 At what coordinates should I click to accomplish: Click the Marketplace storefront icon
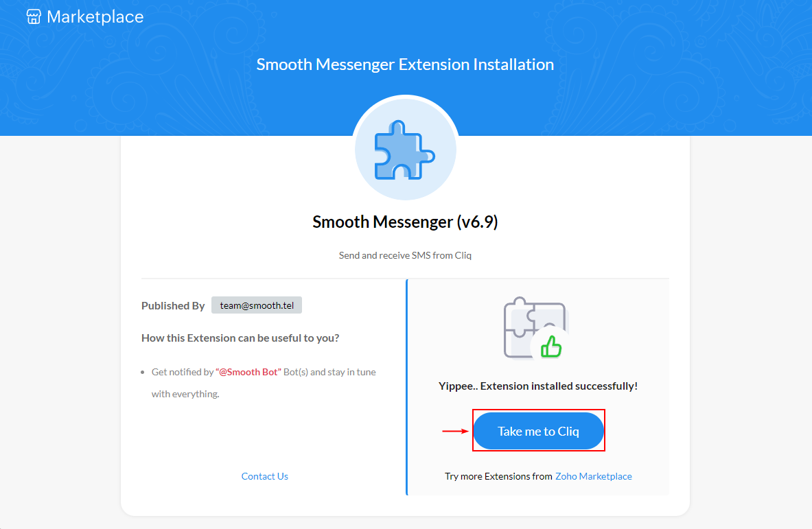coord(34,16)
